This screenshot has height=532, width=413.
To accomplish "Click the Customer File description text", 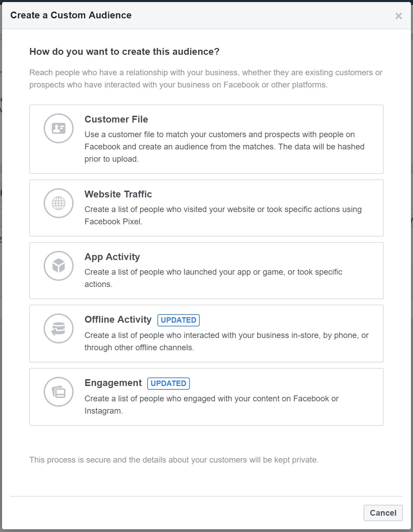I will pos(224,147).
